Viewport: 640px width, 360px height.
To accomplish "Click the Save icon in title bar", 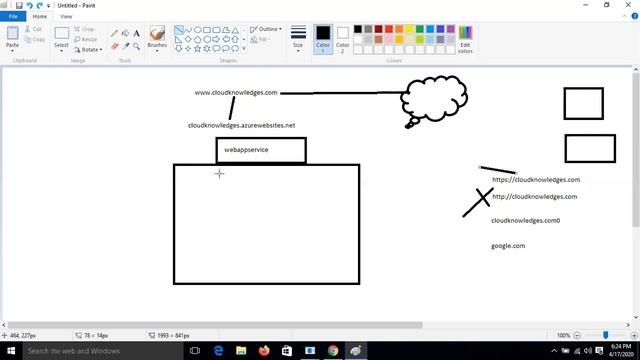I will (x=19, y=5).
